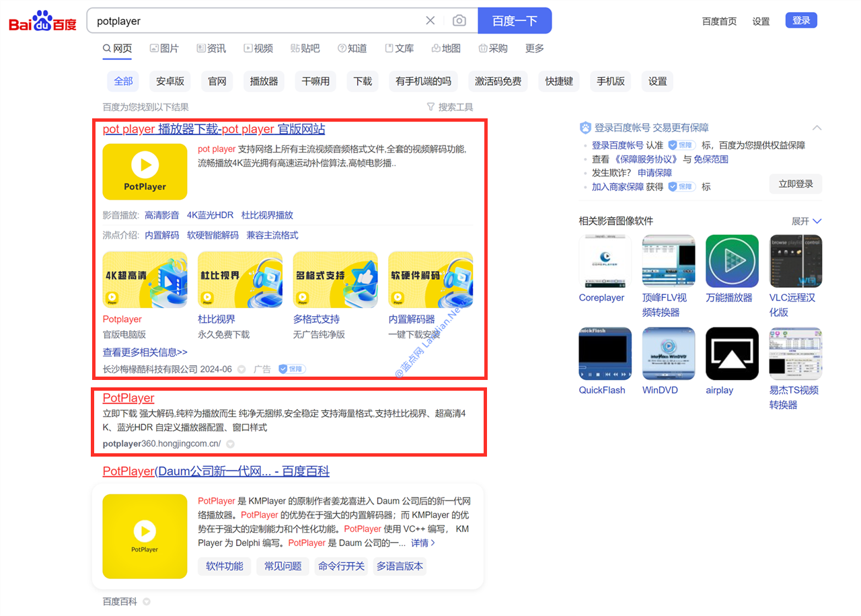This screenshot has height=616, width=861.
Task: Open the Coreplayer software icon
Action: [605, 261]
